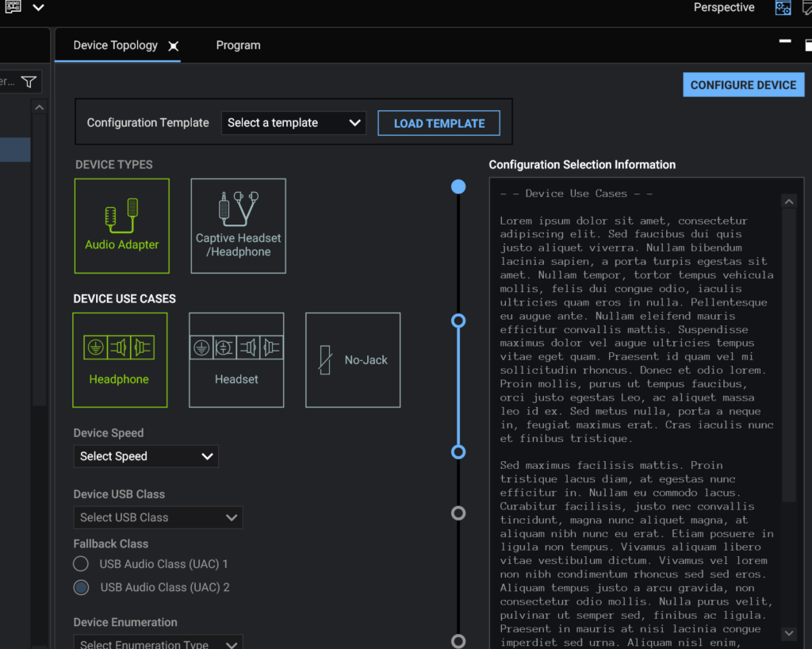
Task: Minimize the Device Topology panel
Action: coord(785,41)
